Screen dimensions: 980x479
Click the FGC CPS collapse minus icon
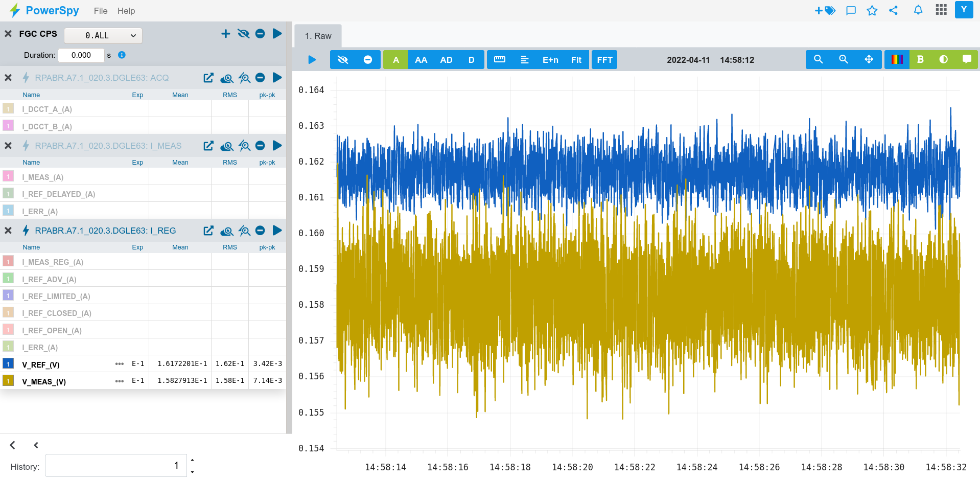pos(260,34)
